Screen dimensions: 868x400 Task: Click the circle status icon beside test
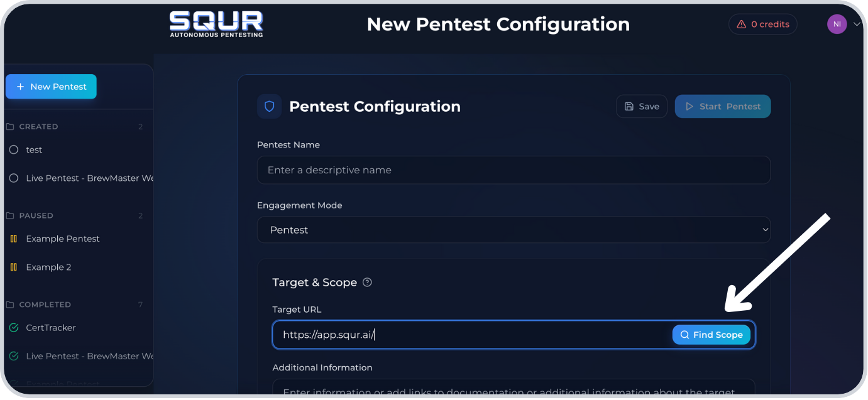[x=14, y=150]
